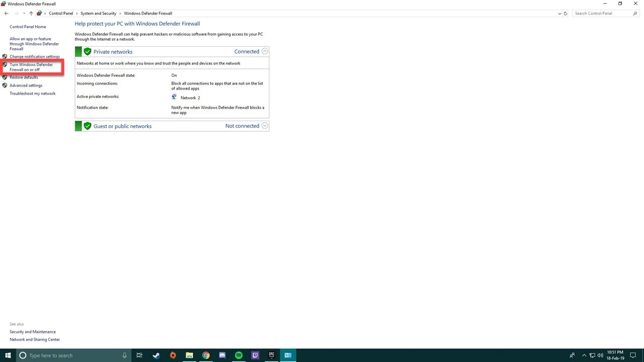Open Change notification settings link
644x362 pixels.
tap(35, 57)
